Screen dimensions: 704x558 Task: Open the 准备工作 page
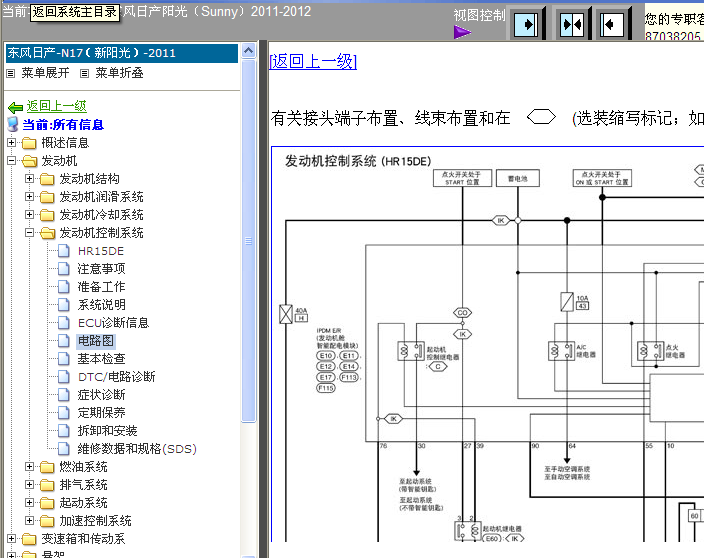101,287
